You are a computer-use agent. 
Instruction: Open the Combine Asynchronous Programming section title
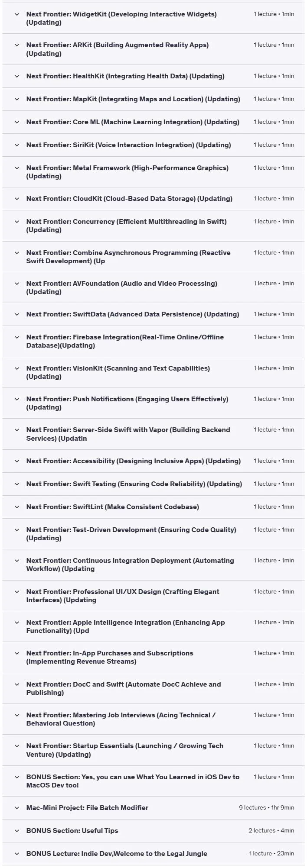tap(128, 257)
